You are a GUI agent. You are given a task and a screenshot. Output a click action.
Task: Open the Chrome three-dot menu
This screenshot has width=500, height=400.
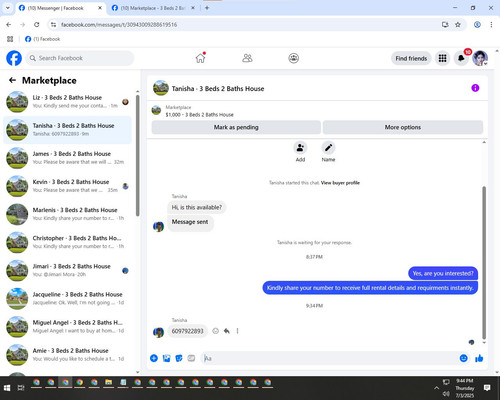[491, 25]
